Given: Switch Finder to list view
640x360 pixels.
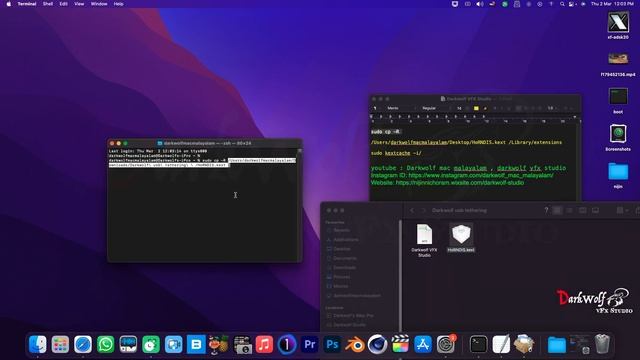Looking at the screenshot, I should tap(569, 210).
